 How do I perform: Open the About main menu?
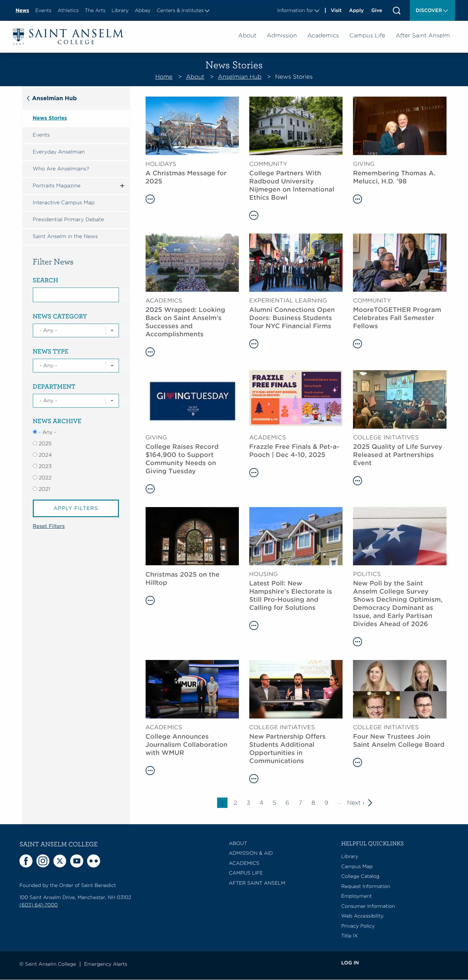[247, 35]
